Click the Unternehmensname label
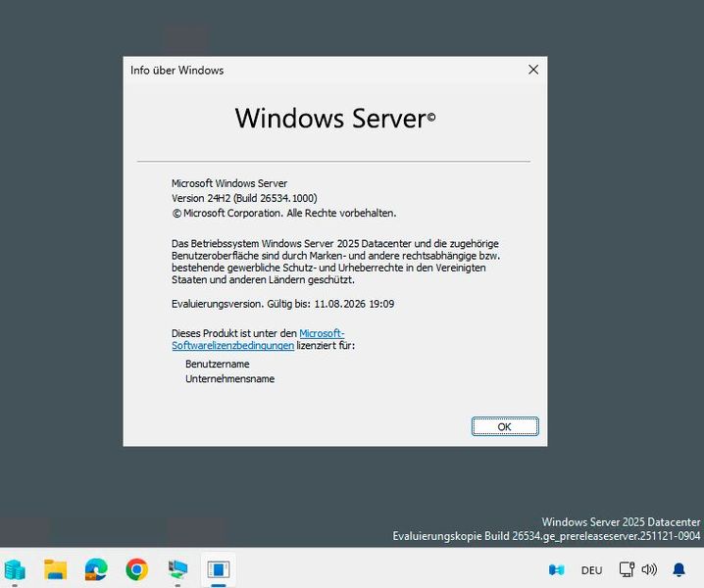 click(229, 379)
